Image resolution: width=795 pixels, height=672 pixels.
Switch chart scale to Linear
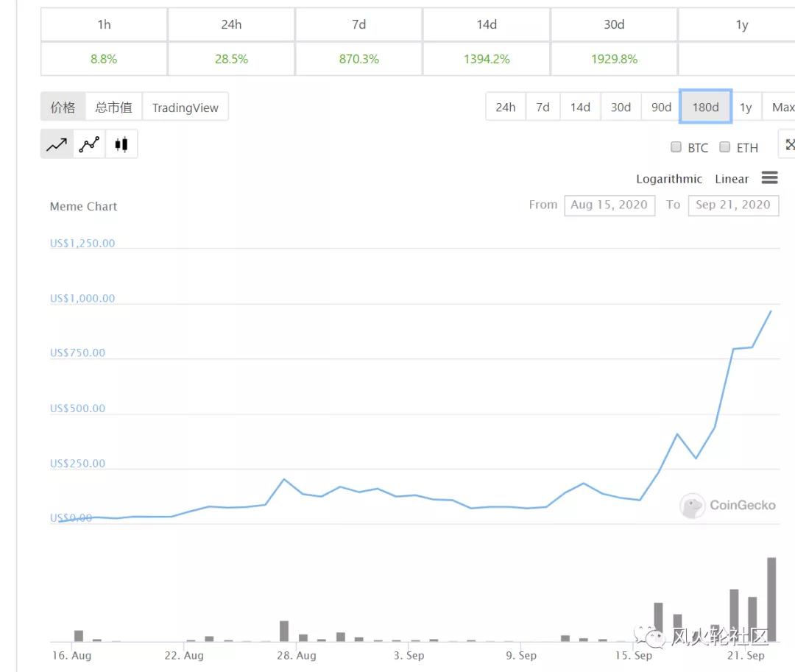coord(732,179)
